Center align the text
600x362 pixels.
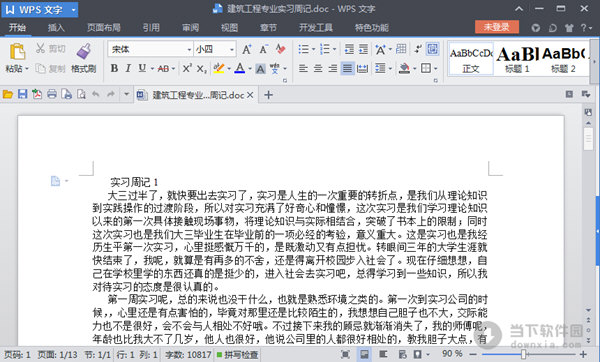(318, 68)
